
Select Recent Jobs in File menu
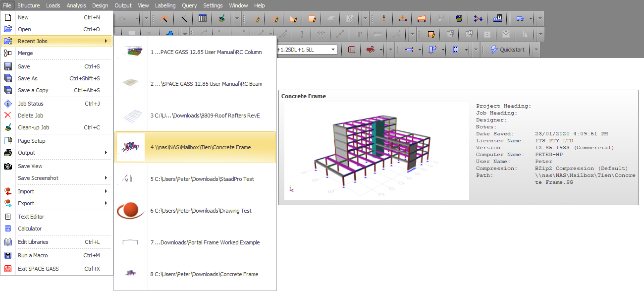click(57, 41)
